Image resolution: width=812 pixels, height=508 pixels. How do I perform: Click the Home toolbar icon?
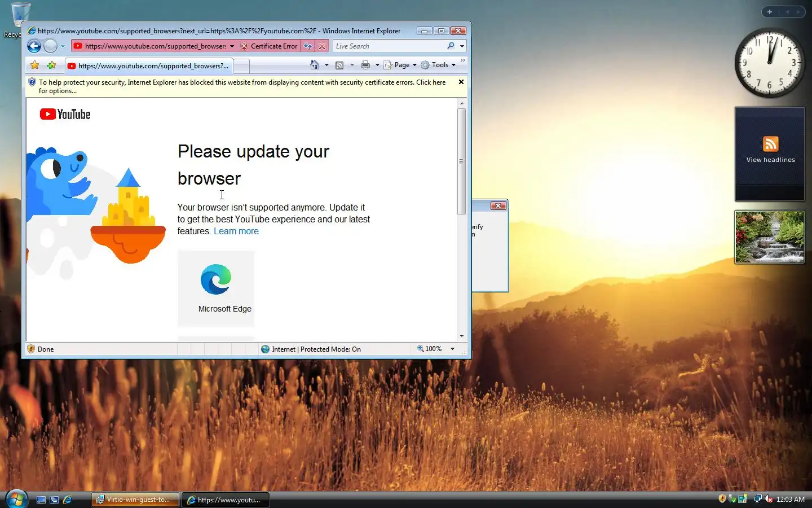315,65
